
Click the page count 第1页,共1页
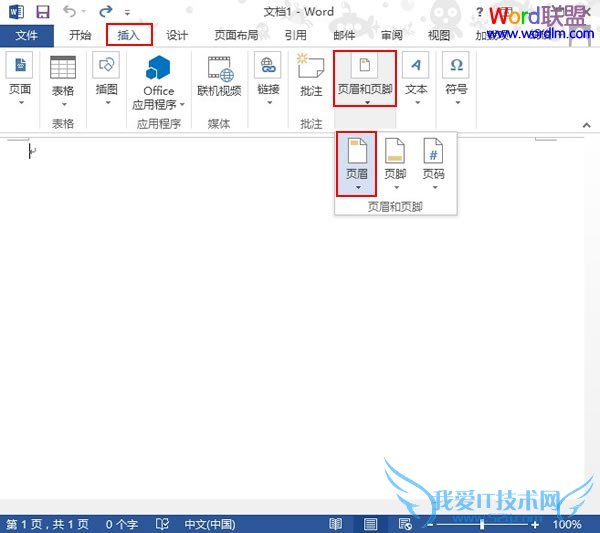tap(47, 524)
